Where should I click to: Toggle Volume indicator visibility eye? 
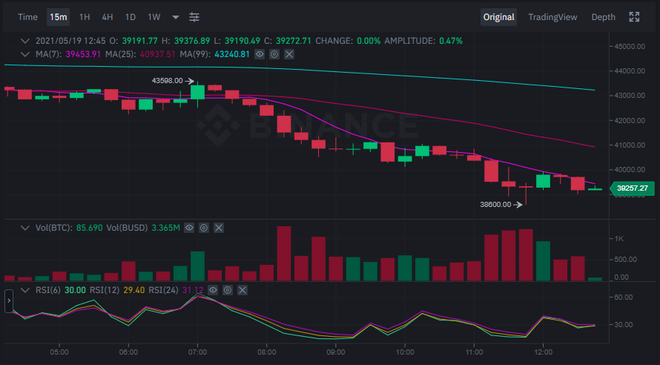(x=189, y=228)
